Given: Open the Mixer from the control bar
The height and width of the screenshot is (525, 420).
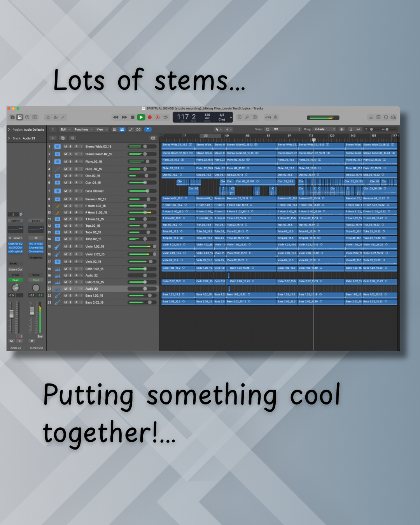Looking at the screenshot, I should click(56, 117).
